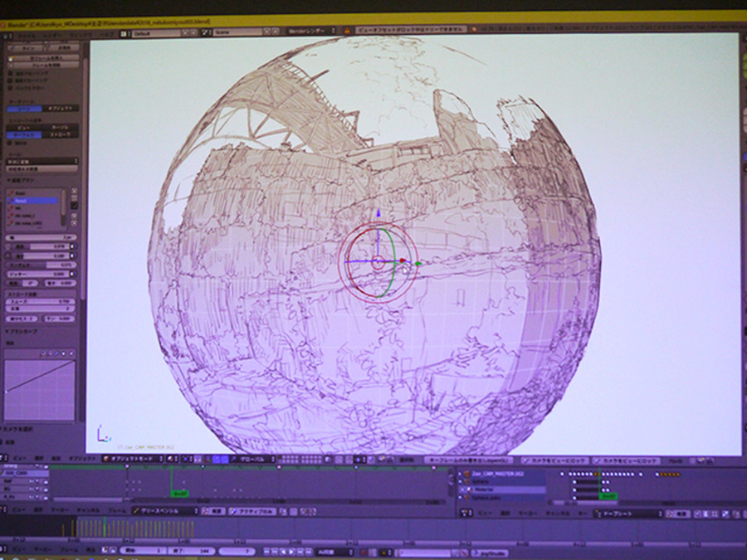747x560 pixels.
Task: Open the グリースペンシル dope sheet mode dropdown
Action: click(166, 512)
